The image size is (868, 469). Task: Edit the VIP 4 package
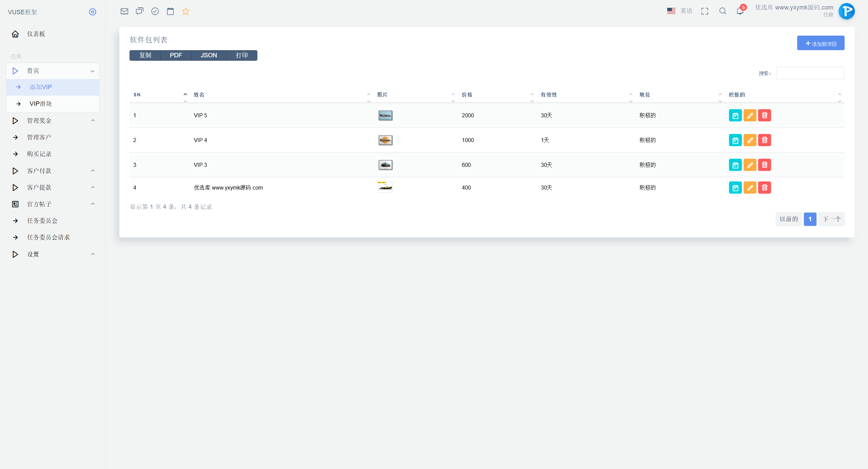coord(750,140)
